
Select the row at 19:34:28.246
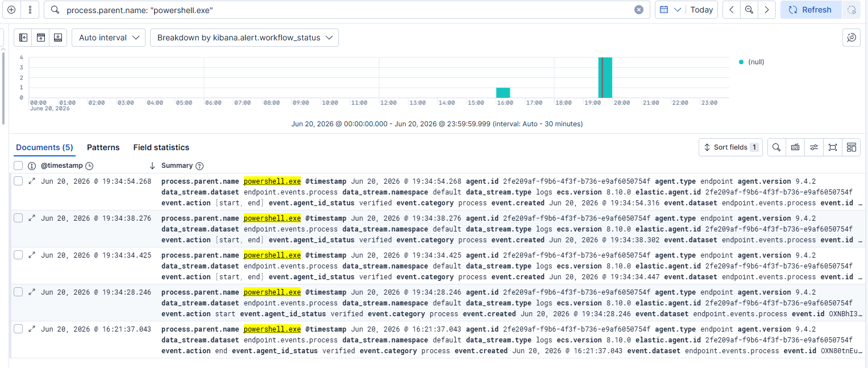click(18, 292)
